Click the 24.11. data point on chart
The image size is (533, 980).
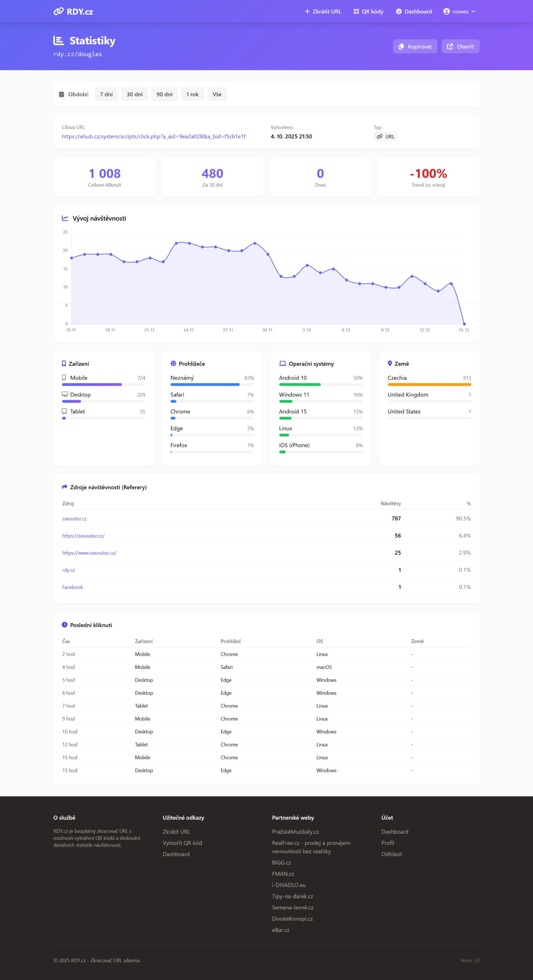189,243
